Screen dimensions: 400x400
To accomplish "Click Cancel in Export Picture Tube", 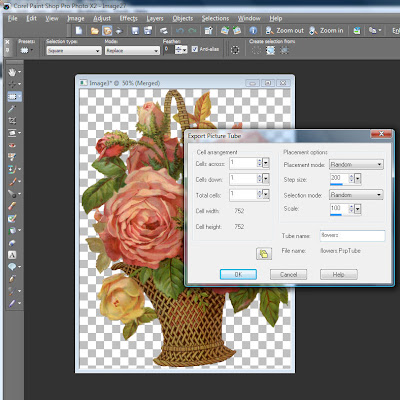I will (288, 275).
